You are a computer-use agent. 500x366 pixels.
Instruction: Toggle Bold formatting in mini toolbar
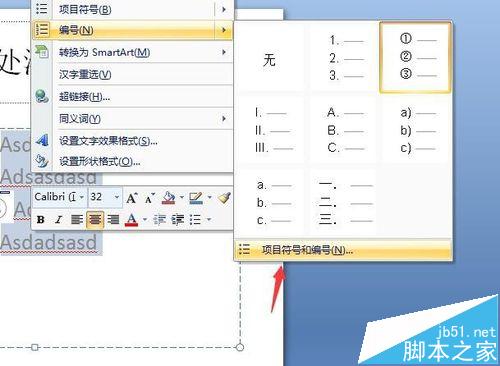point(41,220)
